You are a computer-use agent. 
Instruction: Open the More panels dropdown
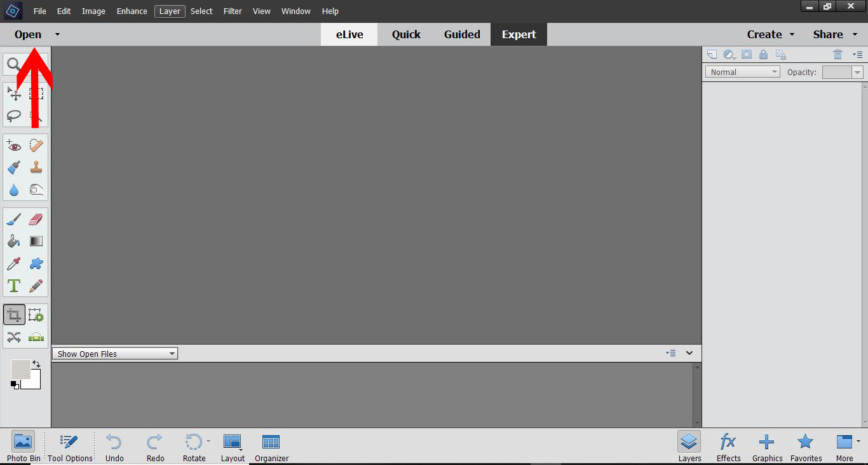coord(848,447)
